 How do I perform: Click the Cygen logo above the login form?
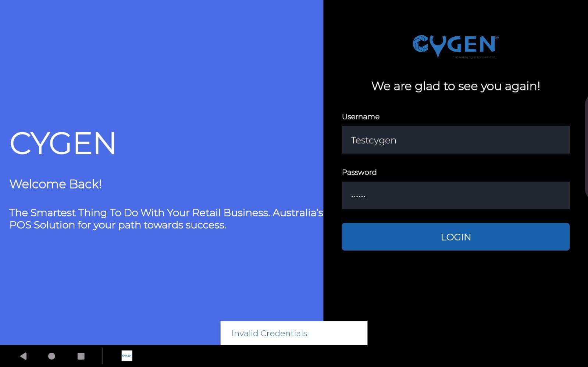[456, 47]
